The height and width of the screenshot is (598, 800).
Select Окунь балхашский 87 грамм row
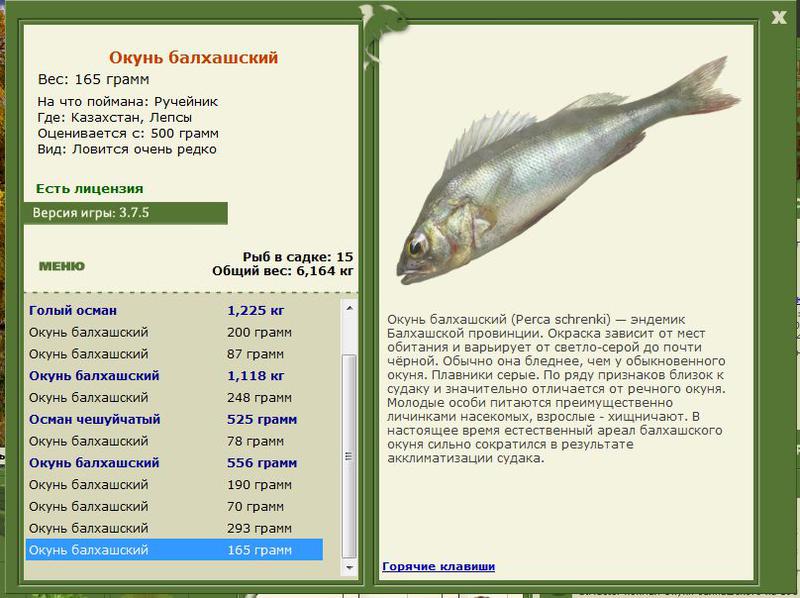(174, 354)
